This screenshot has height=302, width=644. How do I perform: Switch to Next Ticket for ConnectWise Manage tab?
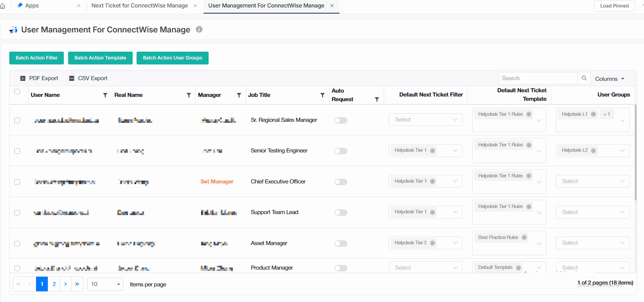pyautogui.click(x=139, y=6)
